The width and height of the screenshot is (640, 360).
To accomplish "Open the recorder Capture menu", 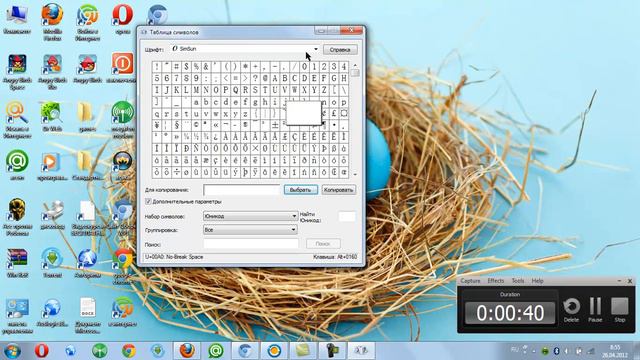I will (470, 281).
